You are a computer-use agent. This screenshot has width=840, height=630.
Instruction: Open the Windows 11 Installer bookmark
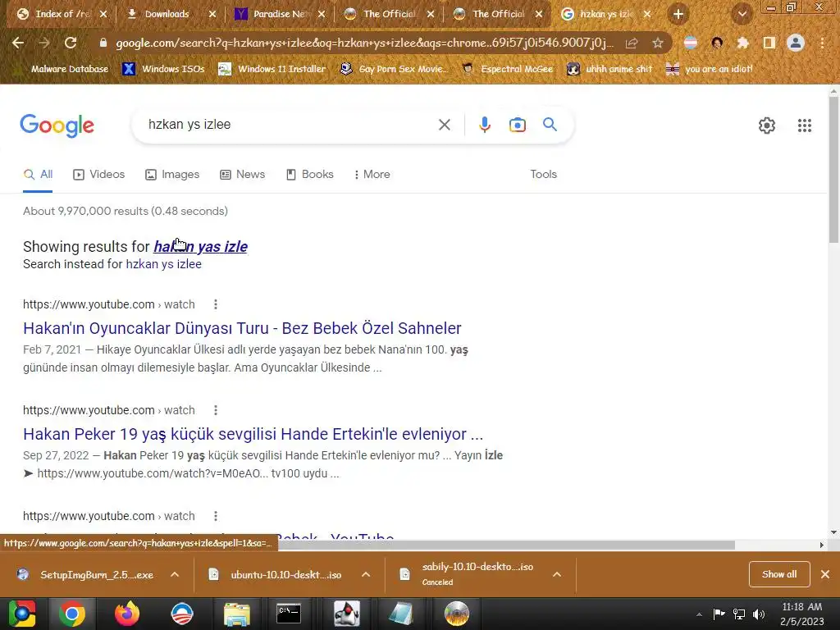(272, 69)
